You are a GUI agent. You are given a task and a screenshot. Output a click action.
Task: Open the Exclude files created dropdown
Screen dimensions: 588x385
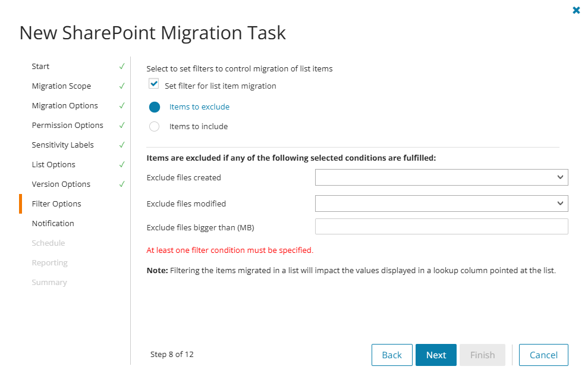pyautogui.click(x=441, y=177)
